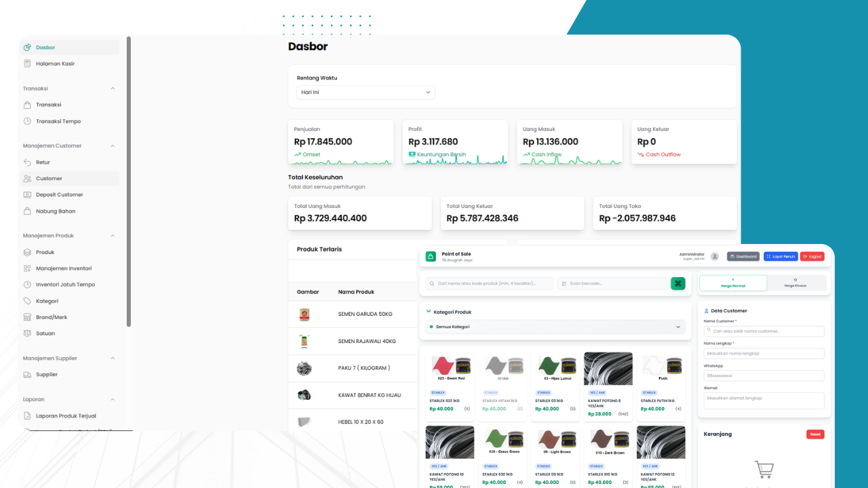Image resolution: width=868 pixels, height=488 pixels.
Task: Open Retur via its return-arrow icon
Action: [x=26, y=162]
